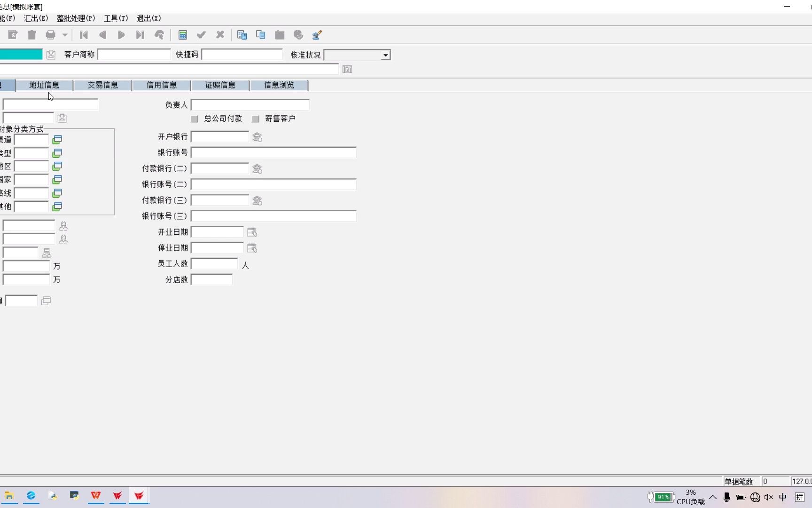This screenshot has height=508, width=812.
Task: Open File Explorer from the taskbar
Action: tap(9, 496)
